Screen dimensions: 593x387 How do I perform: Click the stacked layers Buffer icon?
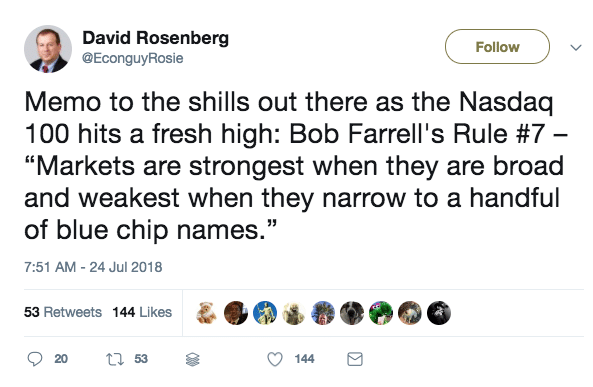[192, 359]
